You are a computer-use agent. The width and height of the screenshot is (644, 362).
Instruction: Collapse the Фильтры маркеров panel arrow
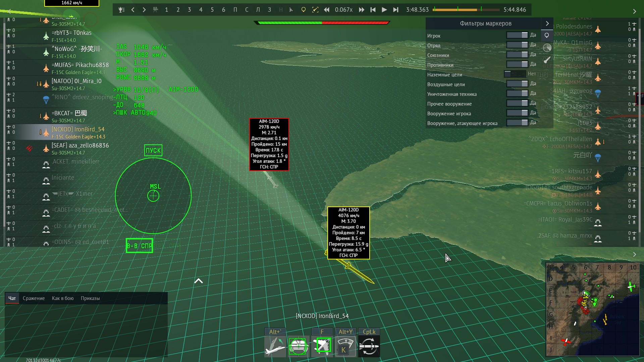pos(547,23)
